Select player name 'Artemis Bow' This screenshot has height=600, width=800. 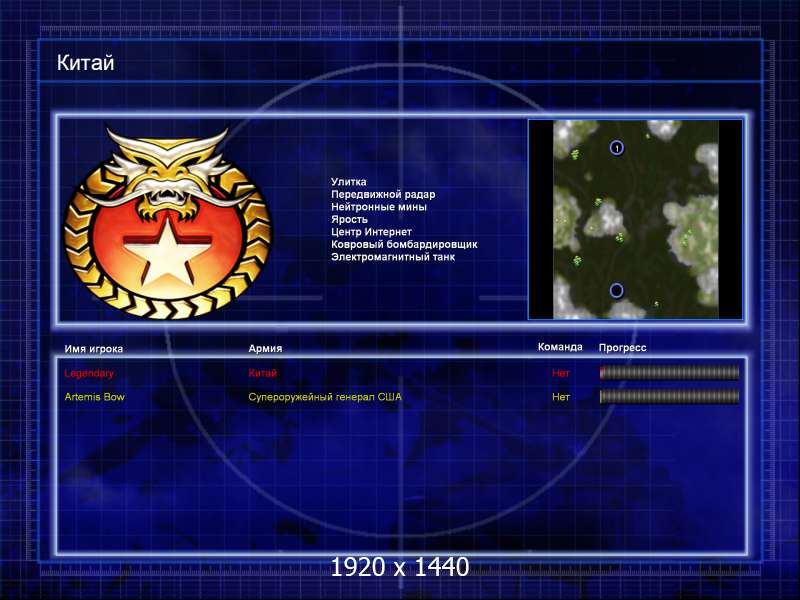pos(94,397)
